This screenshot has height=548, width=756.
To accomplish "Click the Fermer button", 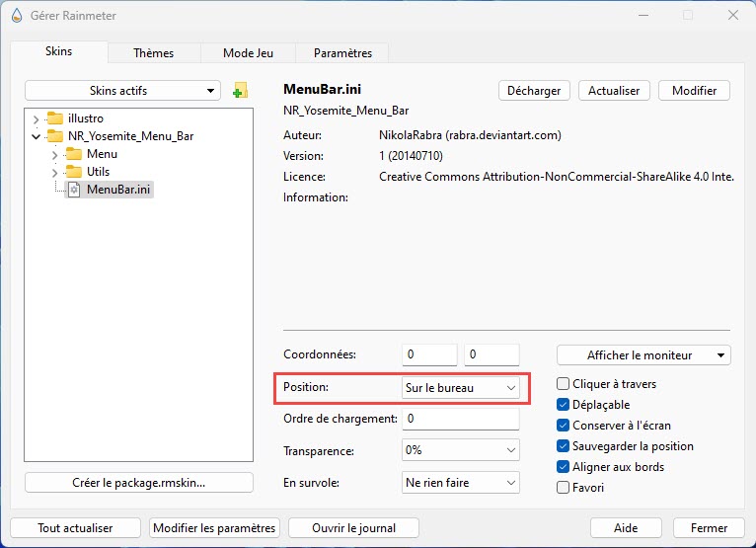I will 709,527.
